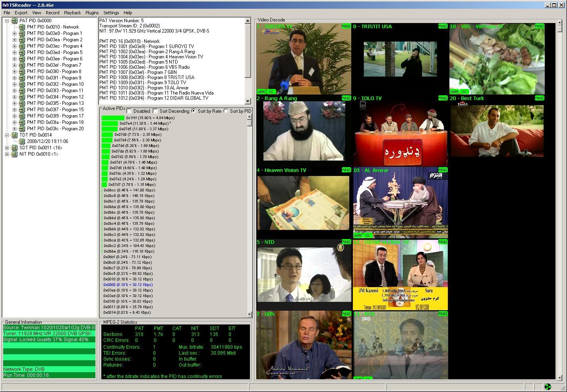Open the Playback menu
Screen dimensions: 567x392
pos(72,13)
